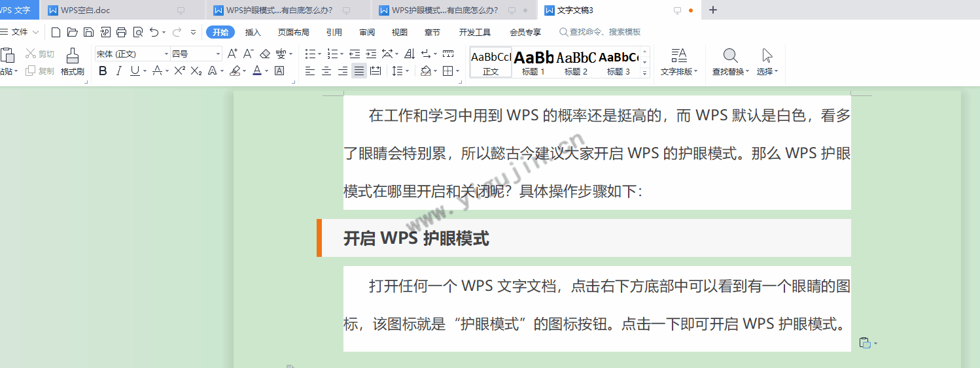Align text left

(310, 71)
